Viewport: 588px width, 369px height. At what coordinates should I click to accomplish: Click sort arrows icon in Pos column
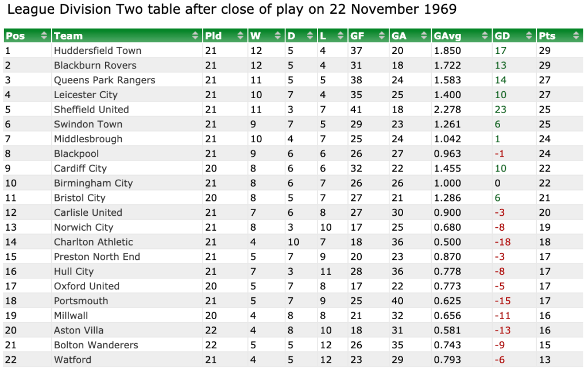(x=44, y=36)
